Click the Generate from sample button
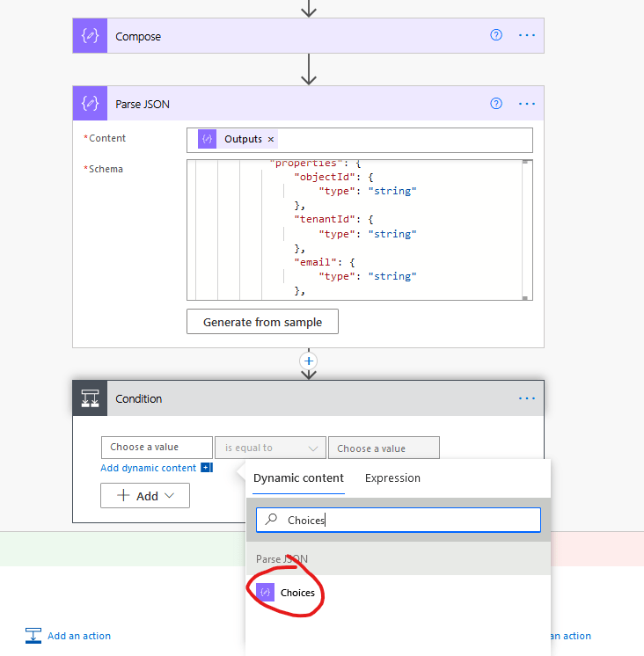The width and height of the screenshot is (644, 656). tap(262, 322)
